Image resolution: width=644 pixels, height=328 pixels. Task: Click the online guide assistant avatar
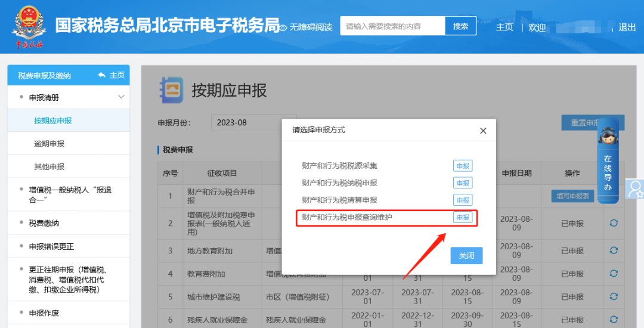(x=608, y=136)
